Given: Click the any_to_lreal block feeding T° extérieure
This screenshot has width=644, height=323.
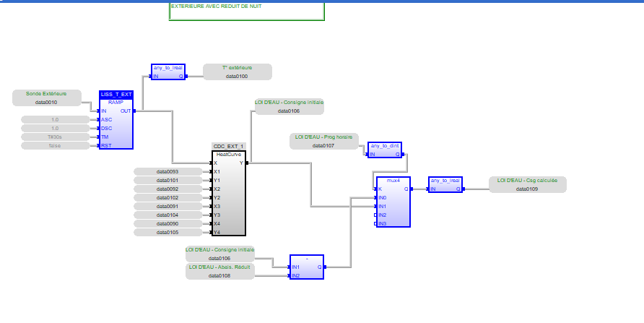Looking at the screenshot, I should pos(168,72).
